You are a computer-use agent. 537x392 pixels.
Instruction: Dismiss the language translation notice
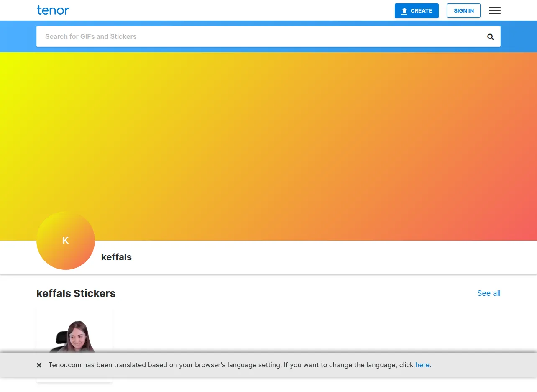pyautogui.click(x=39, y=365)
